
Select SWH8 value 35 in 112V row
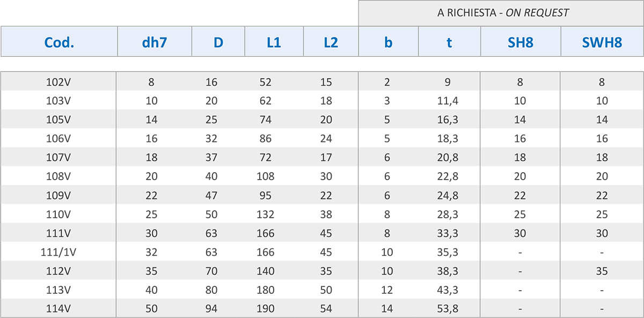[x=602, y=271]
